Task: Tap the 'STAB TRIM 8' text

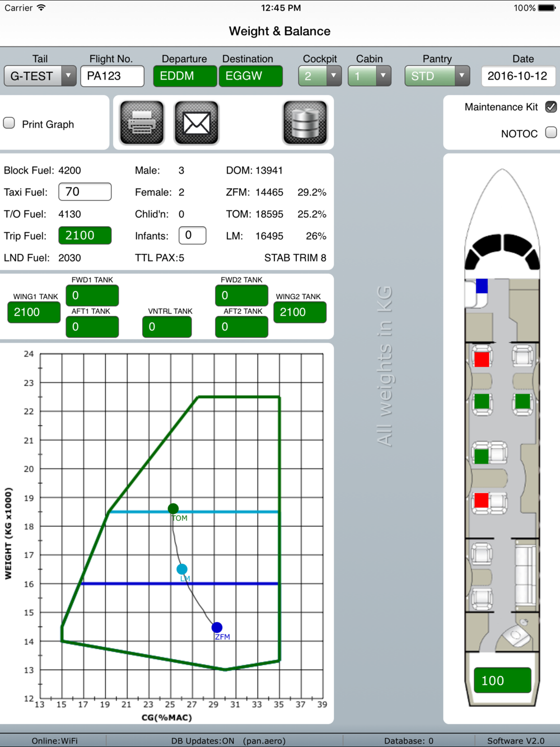Action: (295, 258)
